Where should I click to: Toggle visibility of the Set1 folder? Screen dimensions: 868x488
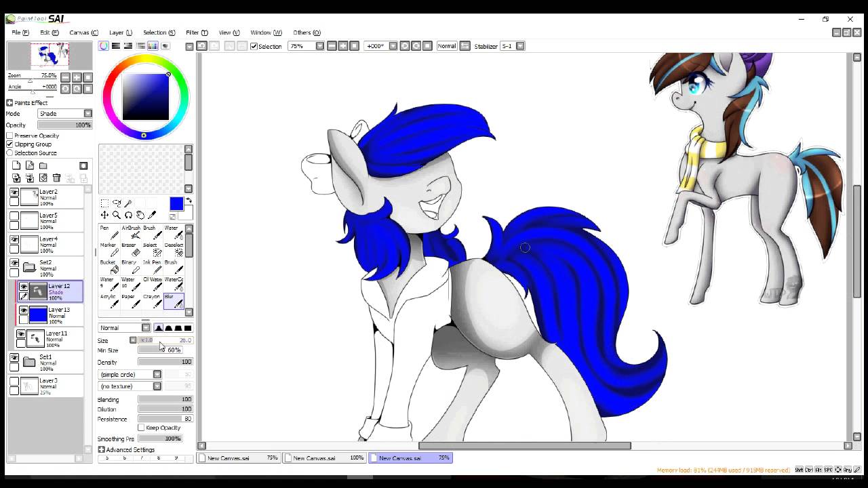point(14,358)
